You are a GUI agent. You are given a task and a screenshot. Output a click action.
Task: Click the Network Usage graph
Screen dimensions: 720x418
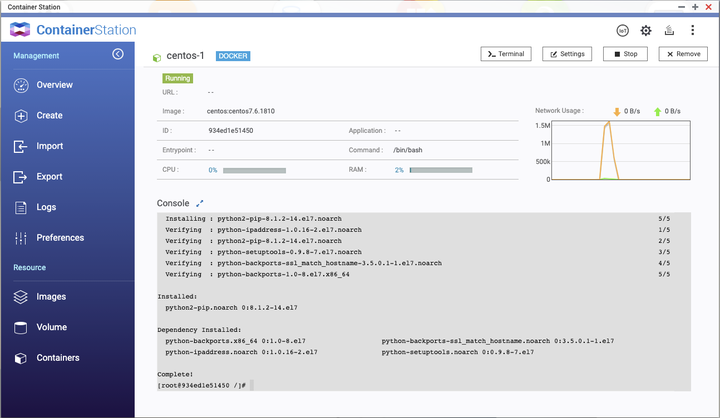(621, 150)
